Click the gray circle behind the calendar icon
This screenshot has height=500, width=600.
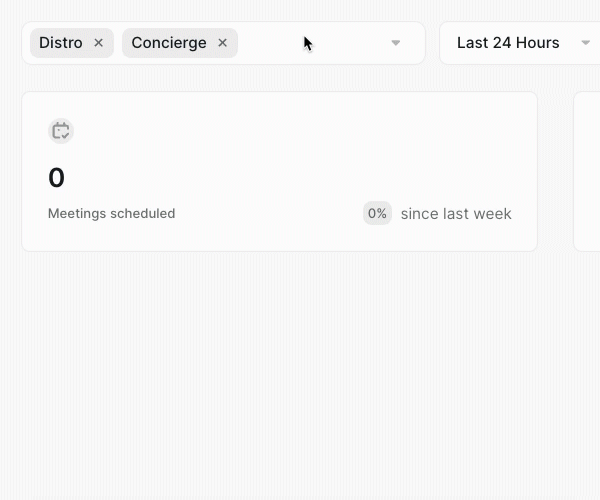point(61,131)
